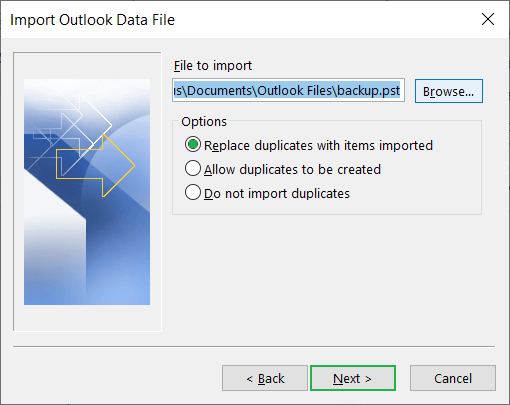Screen dimensions: 510x405
Task: Close the Import Outlook Data File dialog
Action: coord(488,19)
